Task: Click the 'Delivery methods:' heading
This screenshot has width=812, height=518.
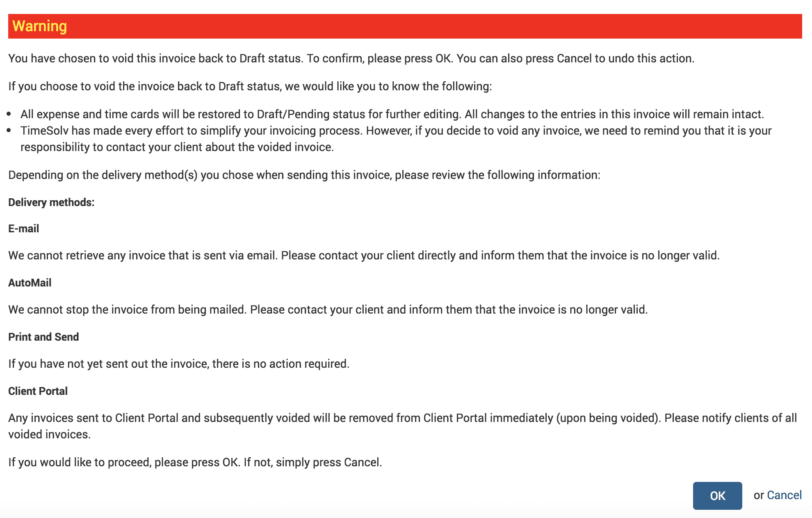Action: [x=51, y=202]
